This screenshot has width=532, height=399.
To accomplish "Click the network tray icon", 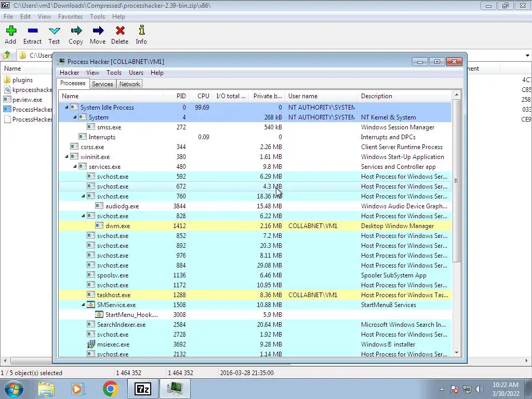I will coord(467,389).
